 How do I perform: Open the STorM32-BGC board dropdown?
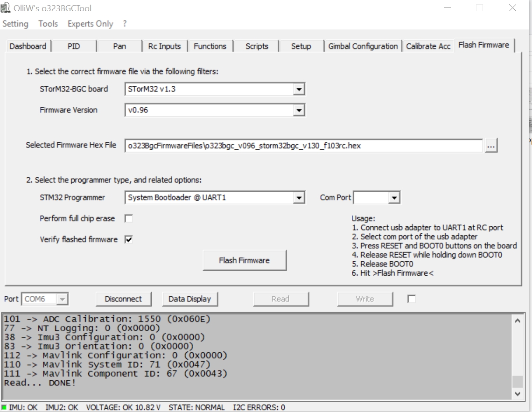tap(299, 89)
